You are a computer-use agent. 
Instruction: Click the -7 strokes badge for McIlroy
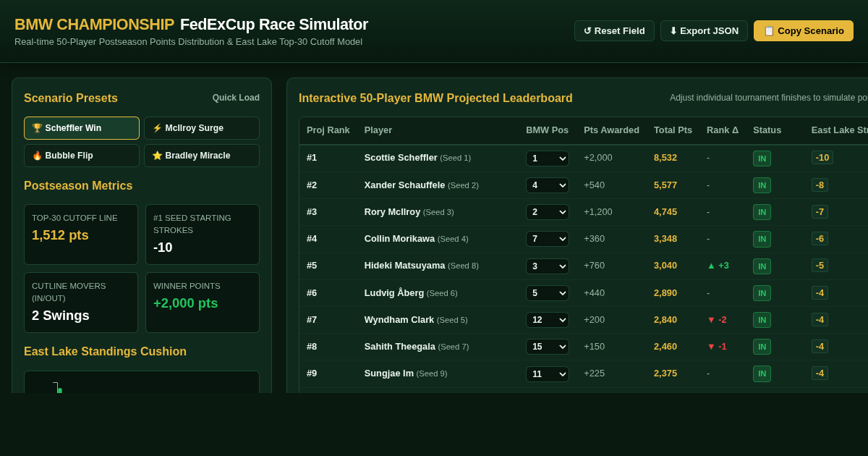coord(820,211)
